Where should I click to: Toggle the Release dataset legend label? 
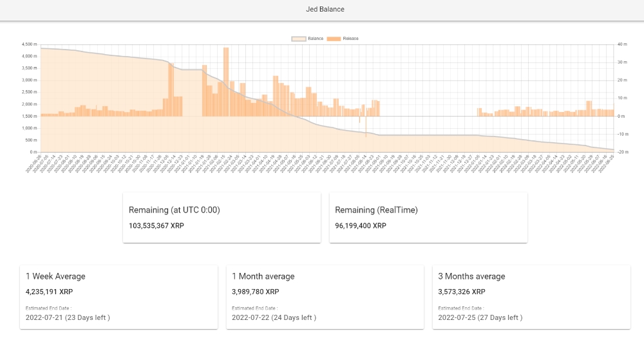[x=351, y=39]
